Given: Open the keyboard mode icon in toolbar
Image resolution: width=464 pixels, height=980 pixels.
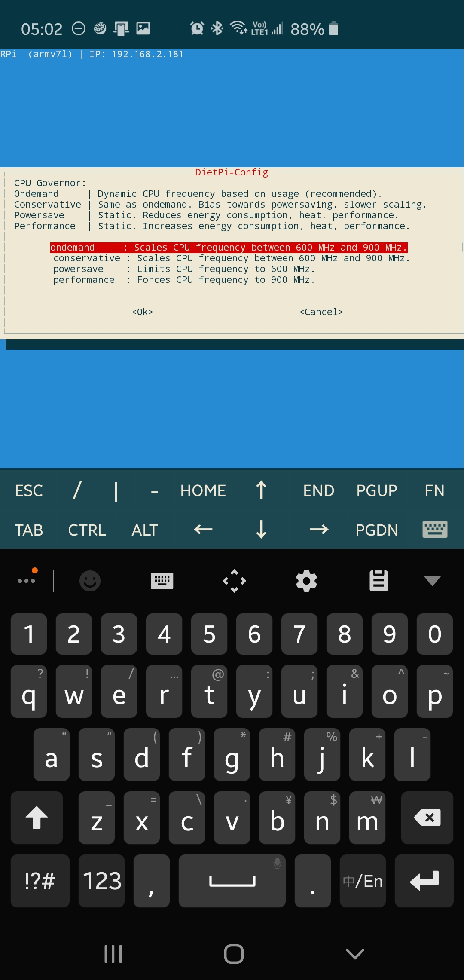Looking at the screenshot, I should [162, 581].
